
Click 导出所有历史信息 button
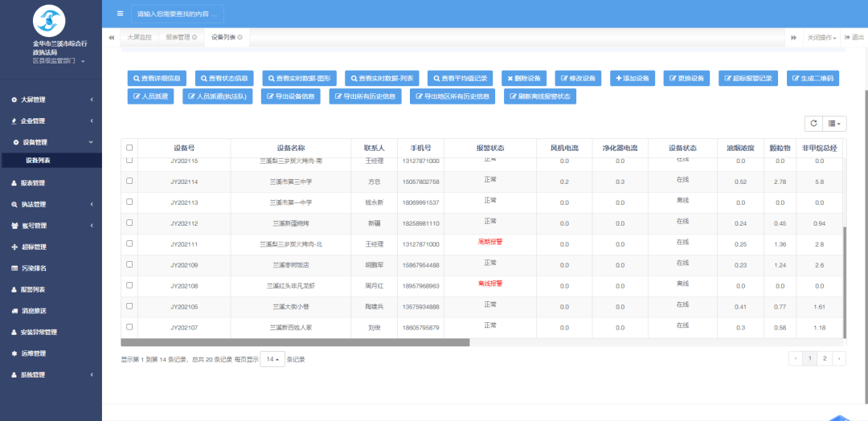pyautogui.click(x=366, y=96)
